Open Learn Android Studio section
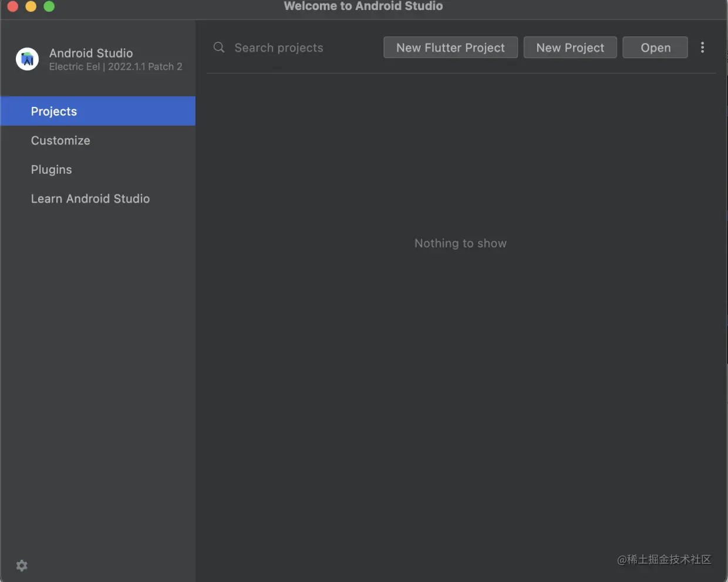The width and height of the screenshot is (728, 582). (98, 199)
